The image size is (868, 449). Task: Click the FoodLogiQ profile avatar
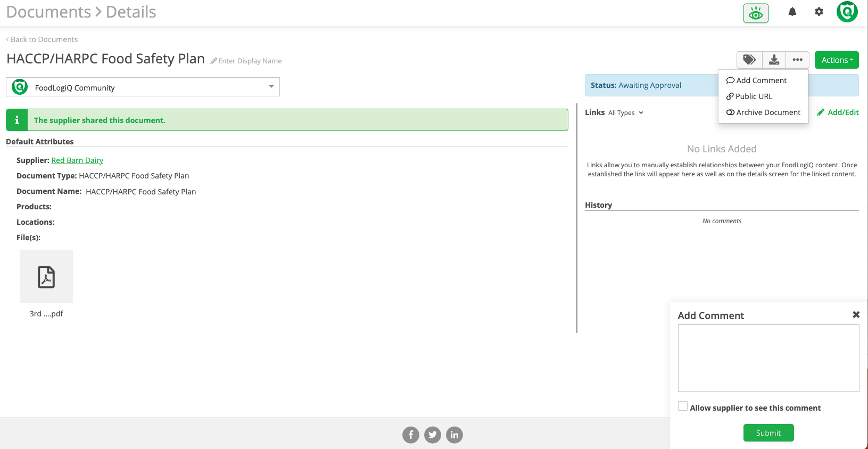pos(847,11)
